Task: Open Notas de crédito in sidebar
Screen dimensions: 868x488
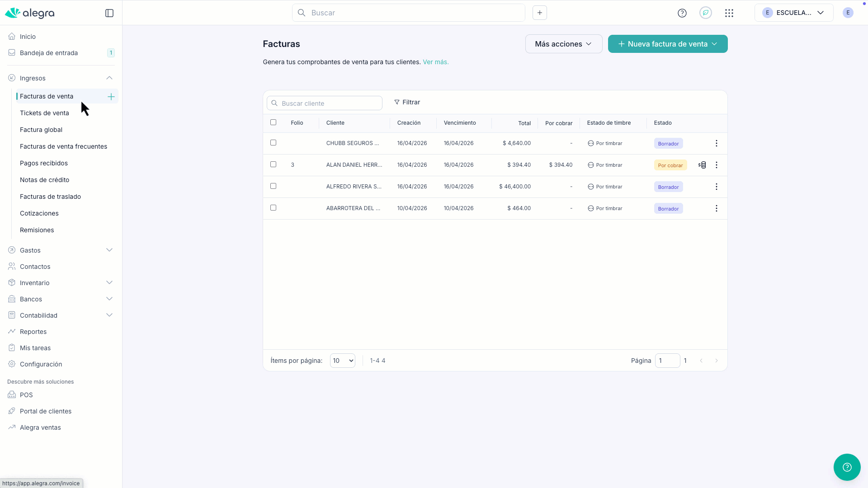Action: point(44,180)
